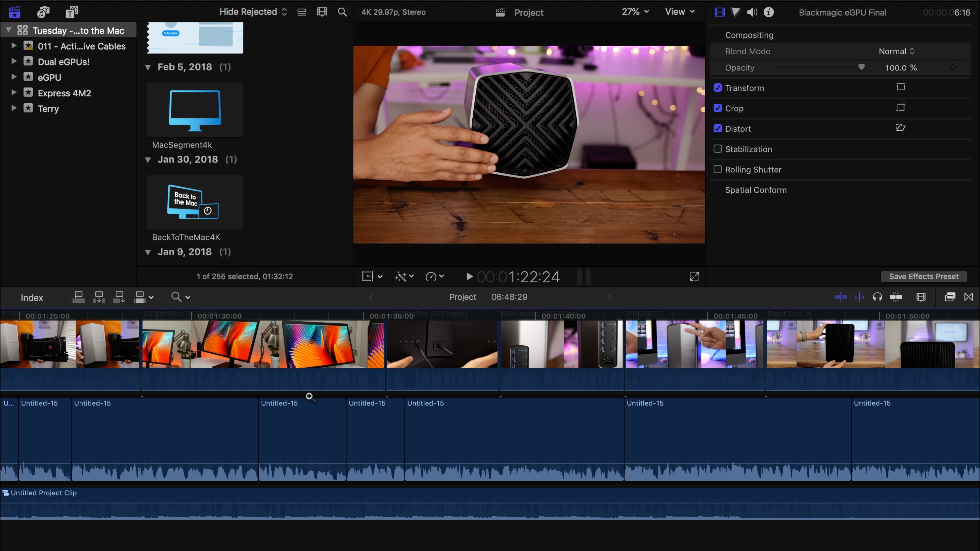
Task: Open the timeline tools pop-up menu
Action: [180, 297]
